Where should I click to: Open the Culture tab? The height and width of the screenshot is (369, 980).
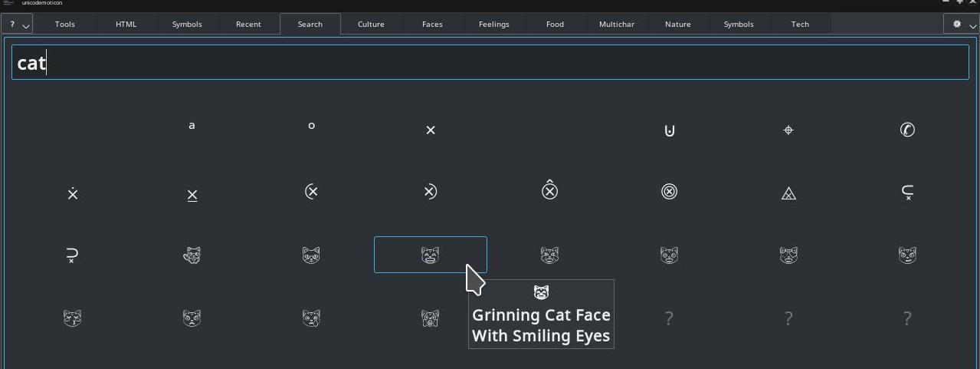(371, 24)
